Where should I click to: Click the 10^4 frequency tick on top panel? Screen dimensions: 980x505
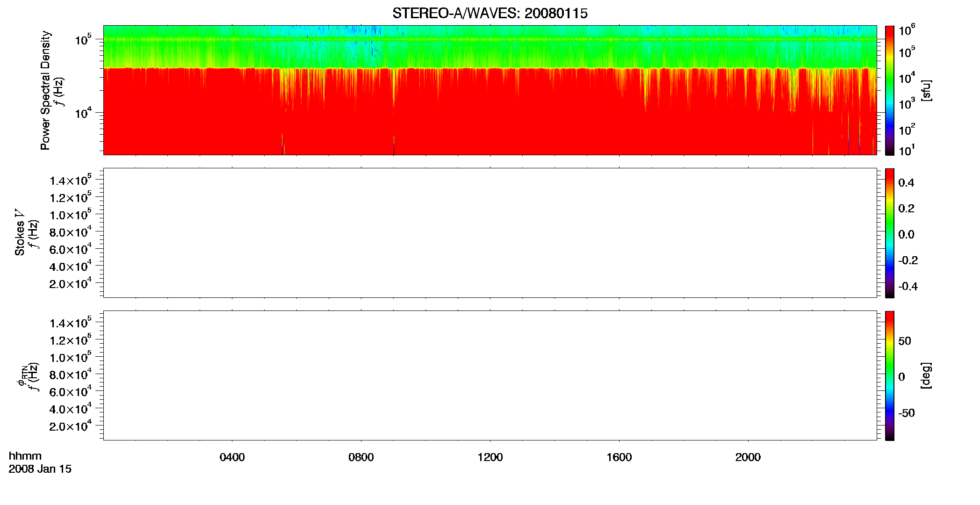click(83, 112)
